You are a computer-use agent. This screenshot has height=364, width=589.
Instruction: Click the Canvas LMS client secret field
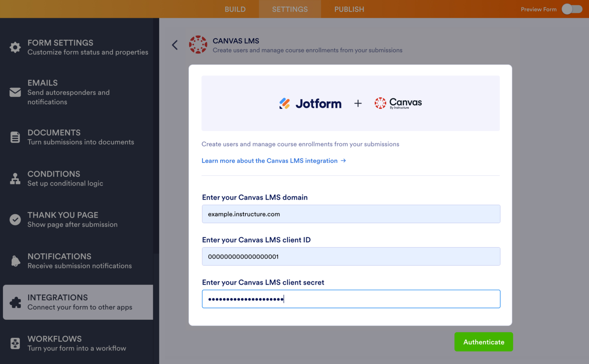point(351,299)
